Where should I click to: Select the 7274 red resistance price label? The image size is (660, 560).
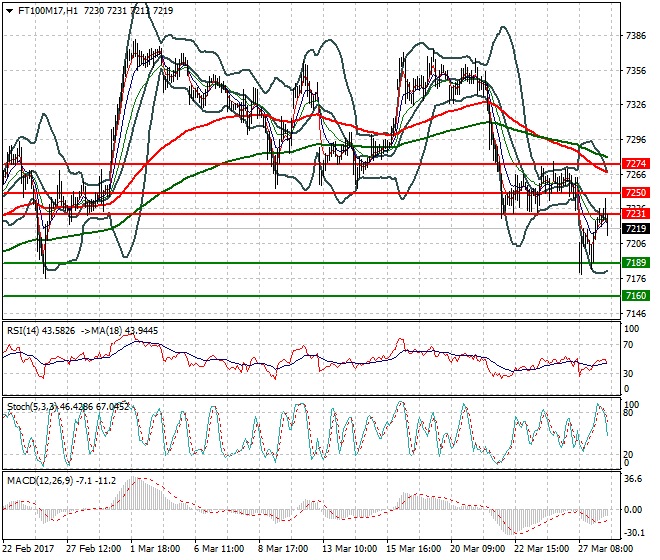point(635,163)
